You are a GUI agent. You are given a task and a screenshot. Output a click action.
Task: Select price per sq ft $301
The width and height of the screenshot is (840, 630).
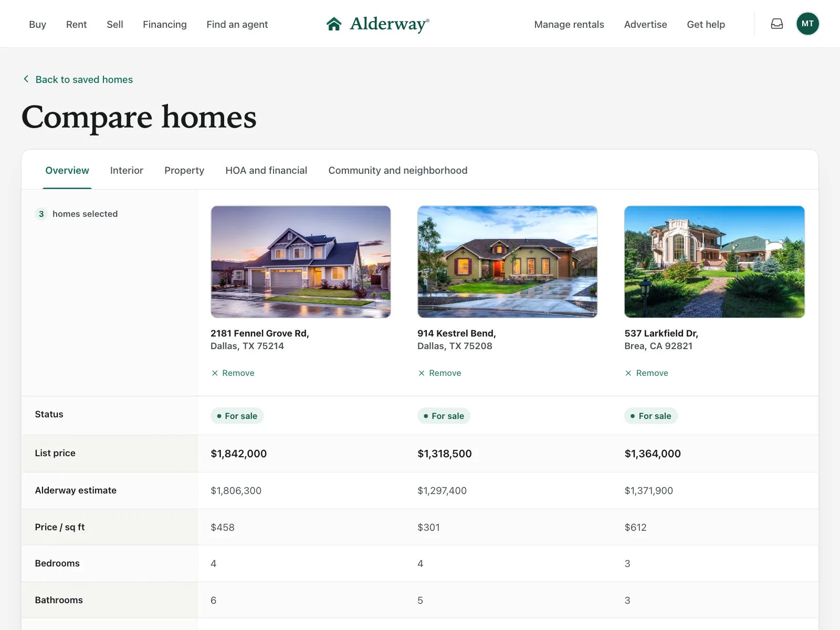(x=429, y=527)
